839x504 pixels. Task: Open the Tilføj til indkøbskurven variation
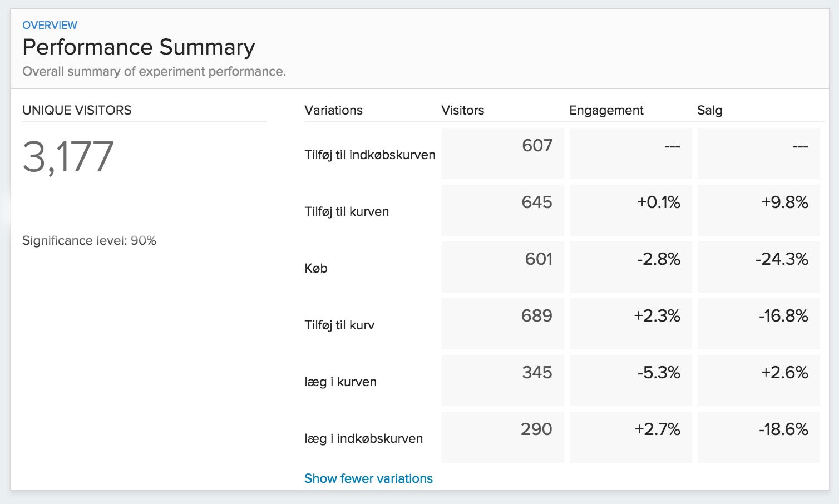[x=369, y=155]
